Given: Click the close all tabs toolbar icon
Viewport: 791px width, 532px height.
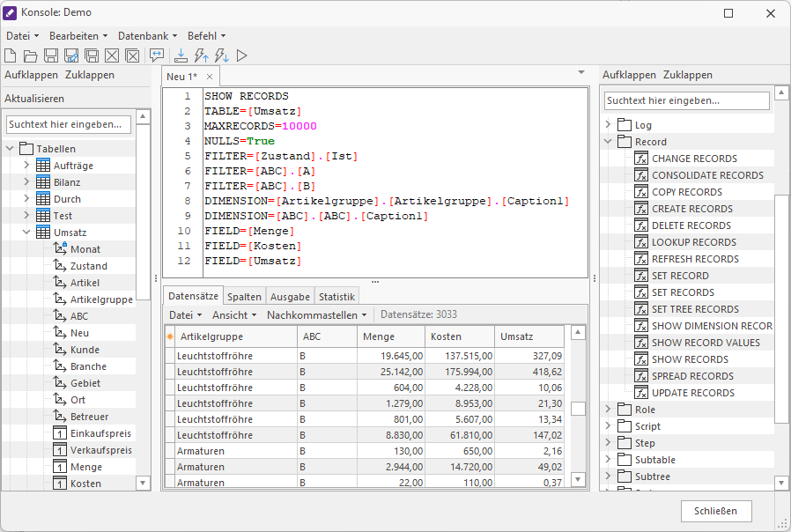Looking at the screenshot, I should [132, 56].
